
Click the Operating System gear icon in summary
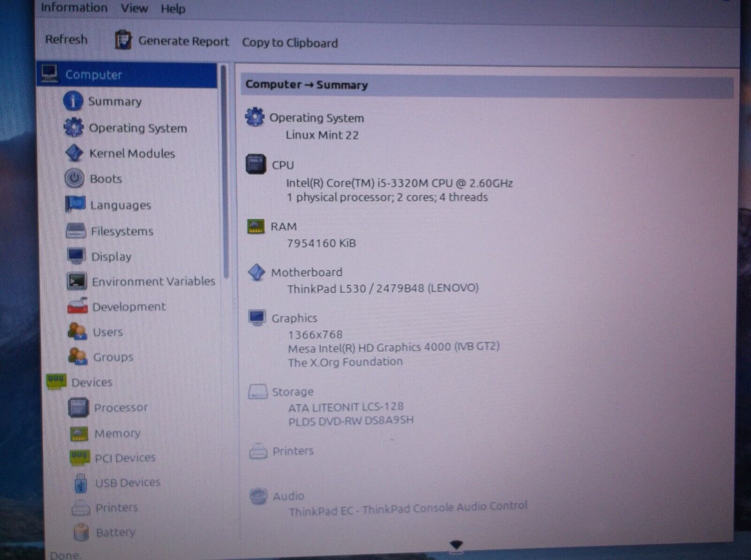click(255, 117)
